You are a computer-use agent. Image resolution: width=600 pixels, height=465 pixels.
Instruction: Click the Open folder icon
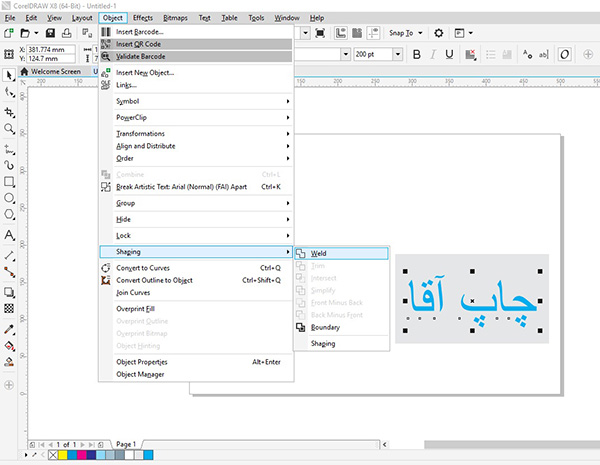pos(25,33)
